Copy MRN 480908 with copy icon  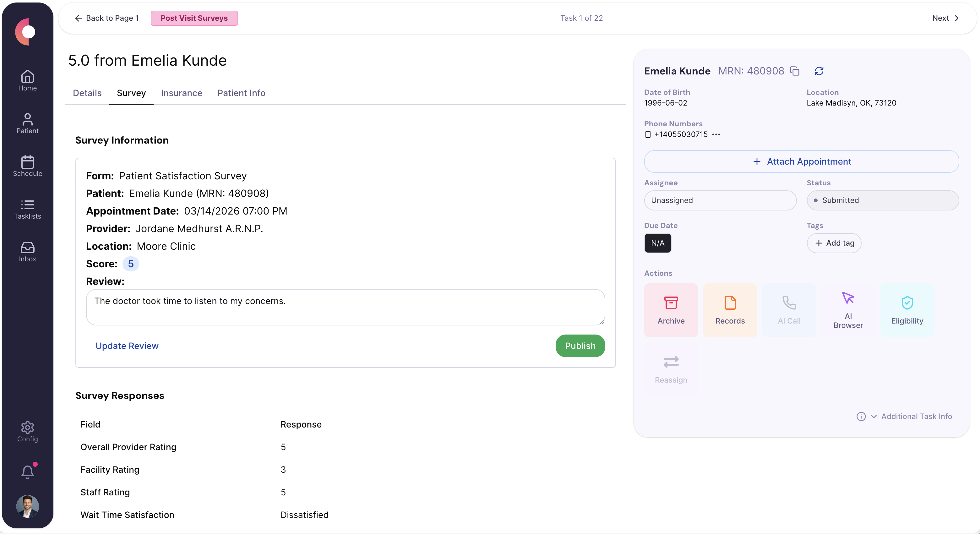(794, 71)
